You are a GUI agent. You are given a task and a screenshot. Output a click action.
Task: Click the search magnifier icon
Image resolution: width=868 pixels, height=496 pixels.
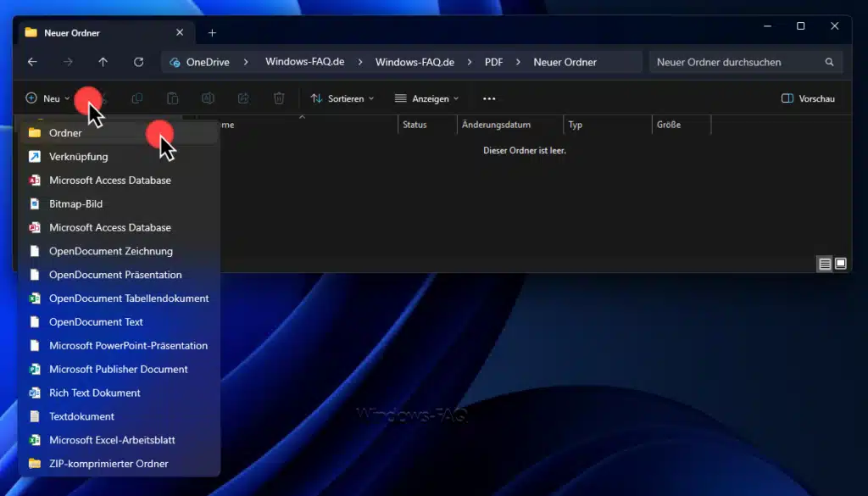click(x=829, y=62)
